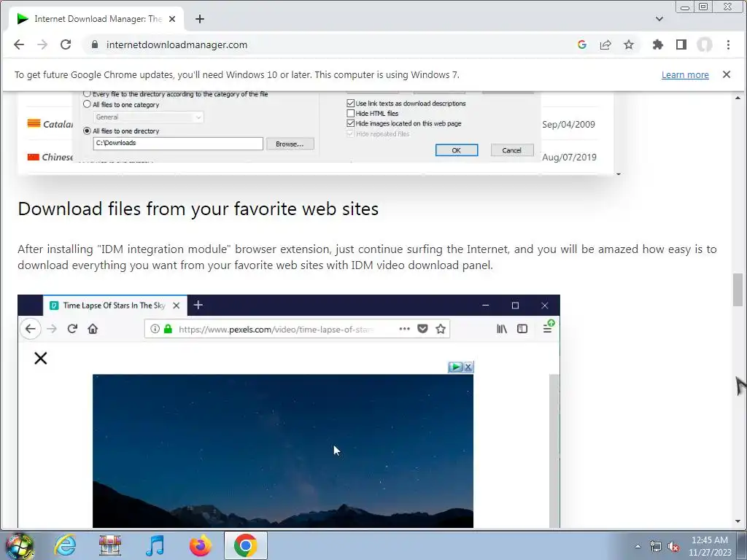Click the Firefox library icon
This screenshot has height=560, width=747.
502,329
